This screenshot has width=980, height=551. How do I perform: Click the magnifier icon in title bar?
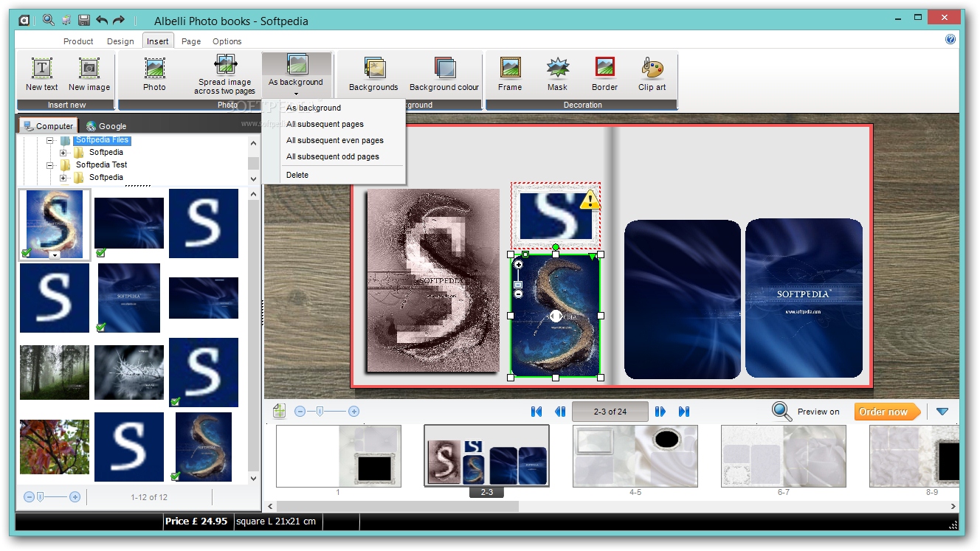point(49,20)
